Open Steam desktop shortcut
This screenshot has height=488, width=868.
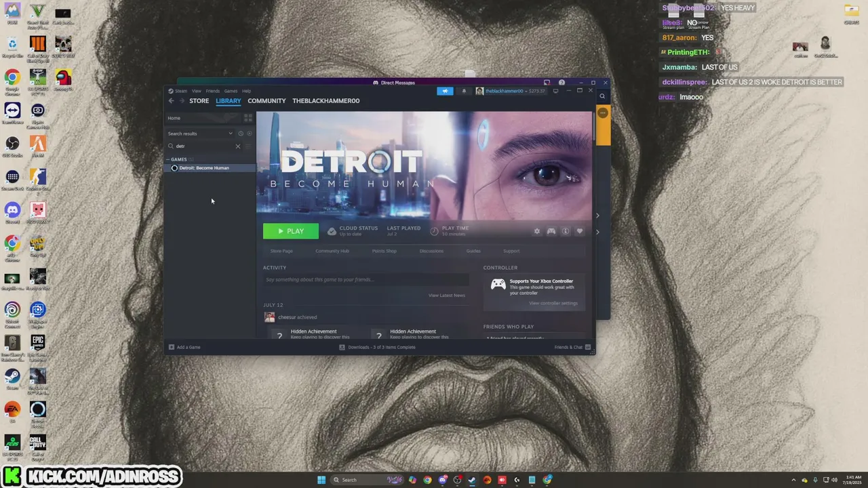click(x=12, y=378)
